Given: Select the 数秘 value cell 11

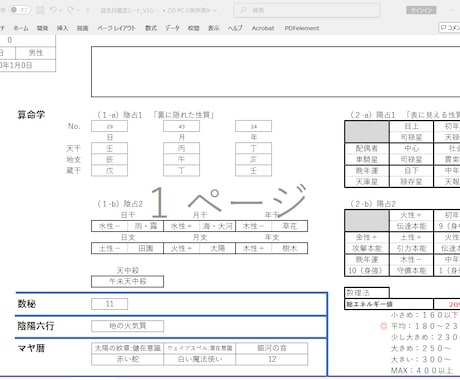Looking at the screenshot, I should tap(109, 304).
